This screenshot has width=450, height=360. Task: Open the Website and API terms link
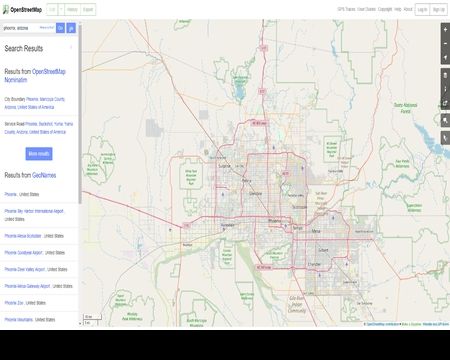[436, 324]
